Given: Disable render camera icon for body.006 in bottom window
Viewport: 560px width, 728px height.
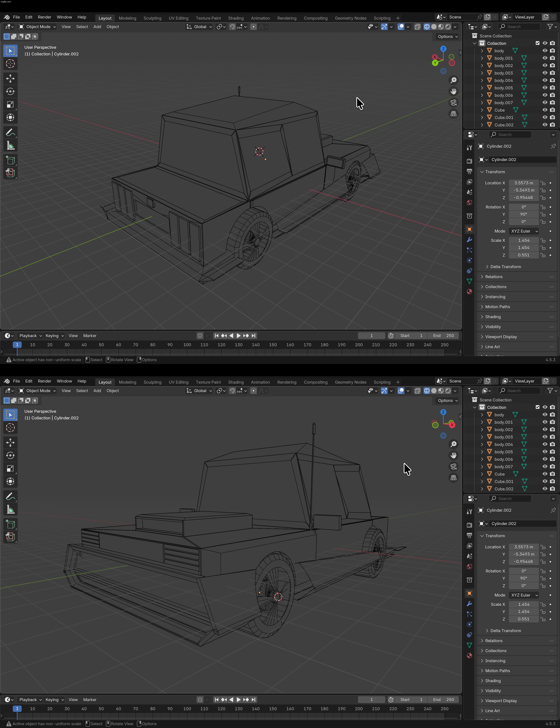Looking at the screenshot, I should coord(552,459).
